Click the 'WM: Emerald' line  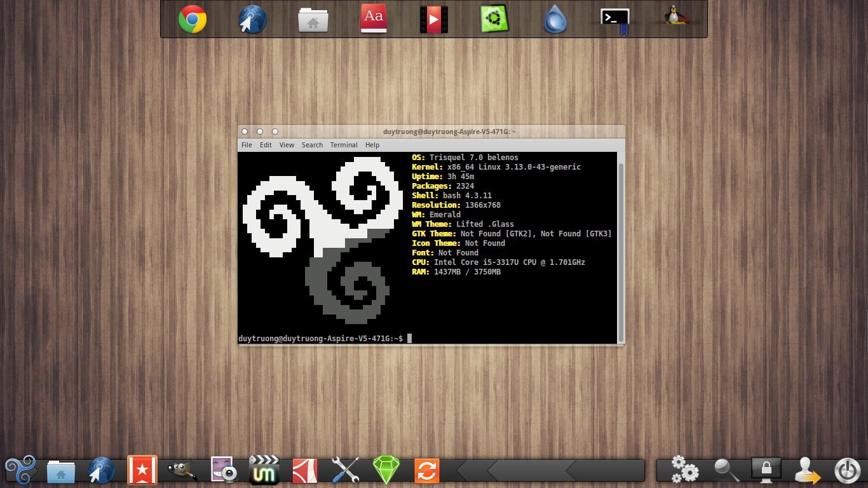pyautogui.click(x=436, y=214)
